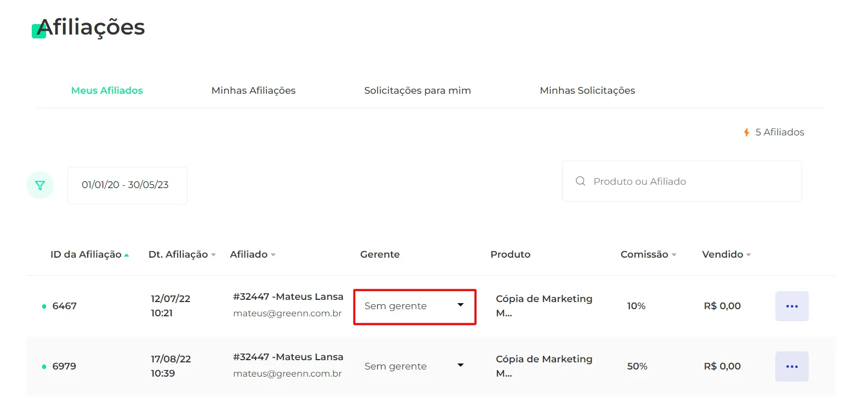The image size is (868, 398).
Task: Sort by ID da Afiliação column
Action: click(x=89, y=254)
